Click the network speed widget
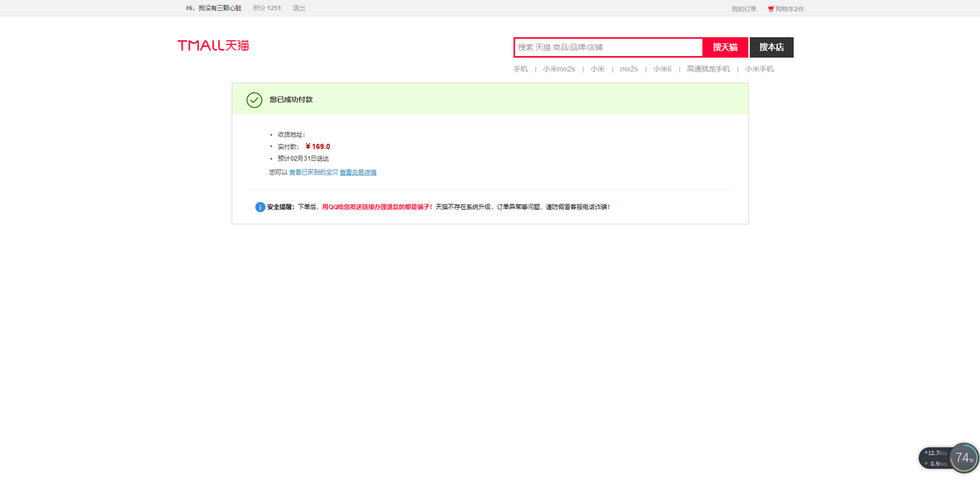This screenshot has width=980, height=481. [x=936, y=458]
